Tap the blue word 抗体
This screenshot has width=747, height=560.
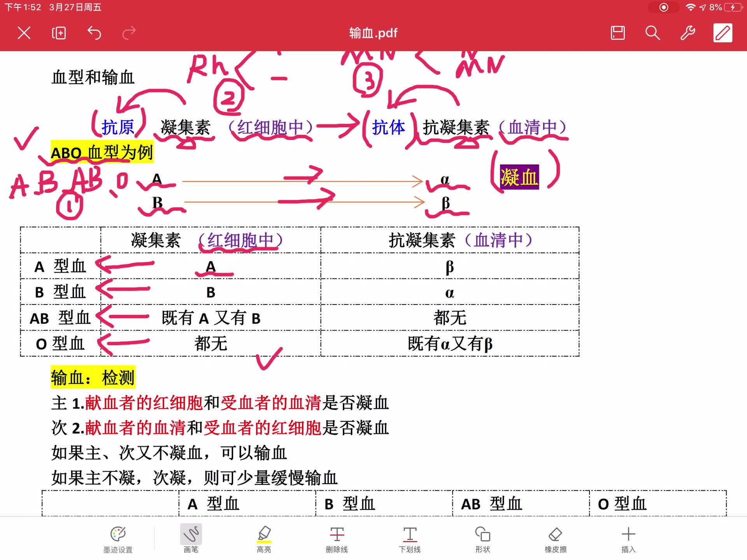coord(388,127)
